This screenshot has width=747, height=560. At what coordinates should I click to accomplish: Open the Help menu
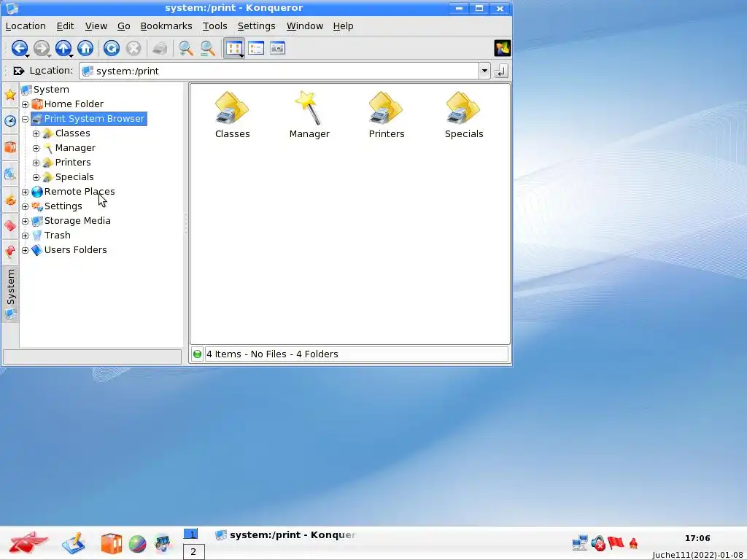[x=343, y=26]
